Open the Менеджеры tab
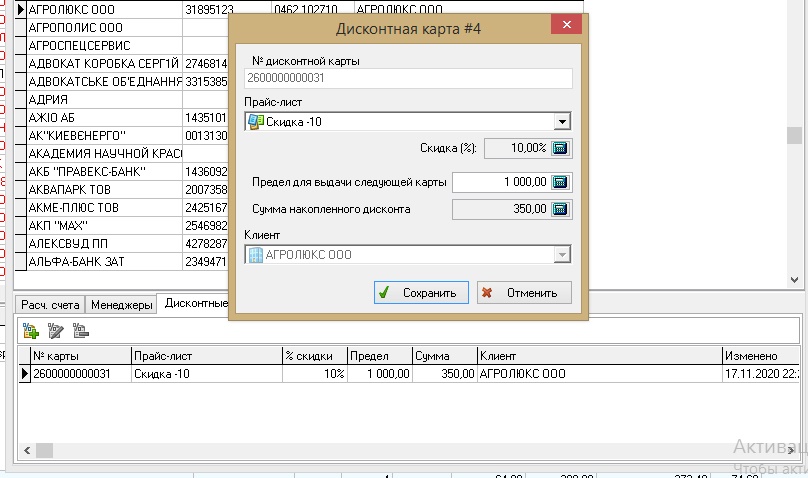 point(121,304)
